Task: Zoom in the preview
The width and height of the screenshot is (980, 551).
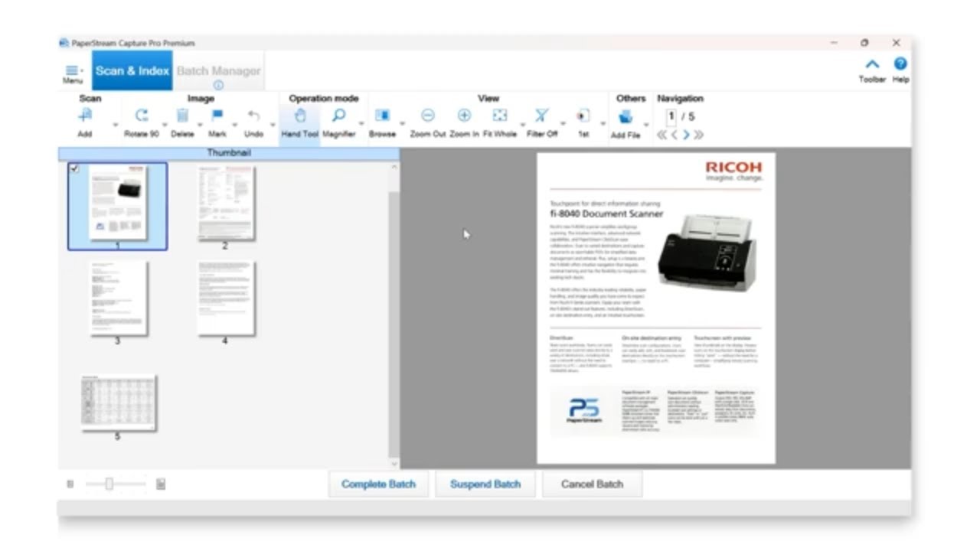Action: tap(464, 116)
